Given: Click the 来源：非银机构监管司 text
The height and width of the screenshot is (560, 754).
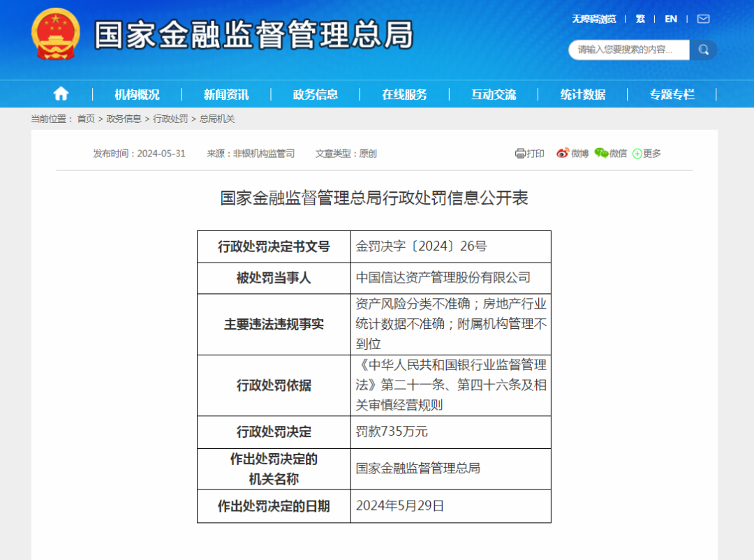Looking at the screenshot, I should tap(251, 154).
